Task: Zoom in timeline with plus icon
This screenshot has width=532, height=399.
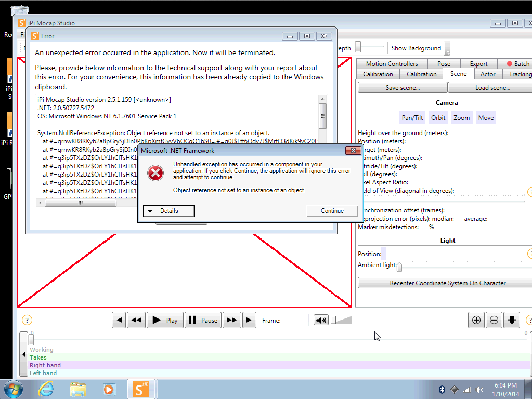Action: 476,320
